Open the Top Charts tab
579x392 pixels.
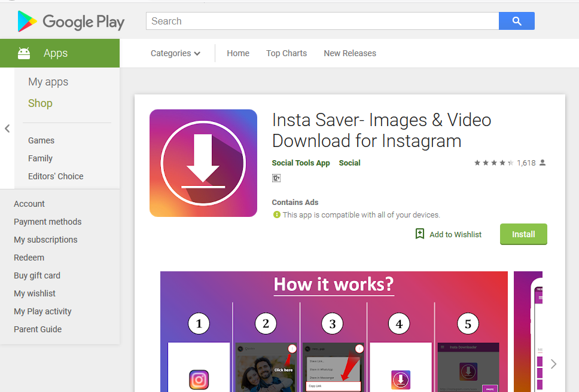click(287, 53)
